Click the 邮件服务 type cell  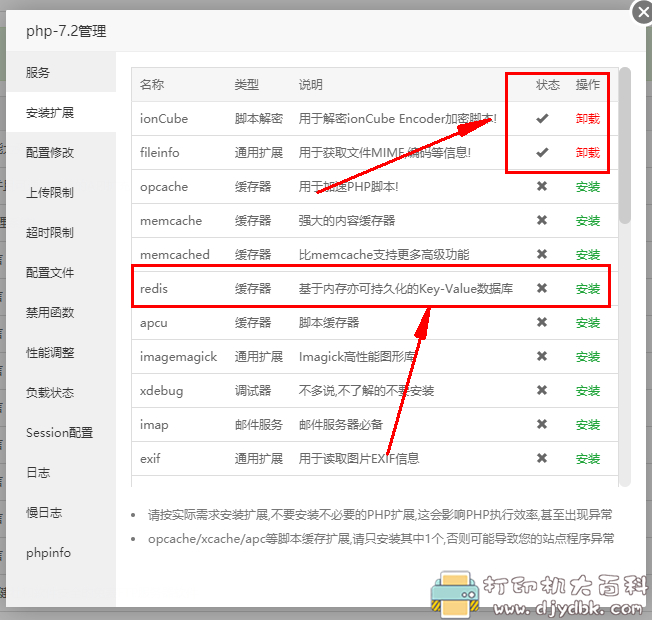pyautogui.click(x=259, y=425)
